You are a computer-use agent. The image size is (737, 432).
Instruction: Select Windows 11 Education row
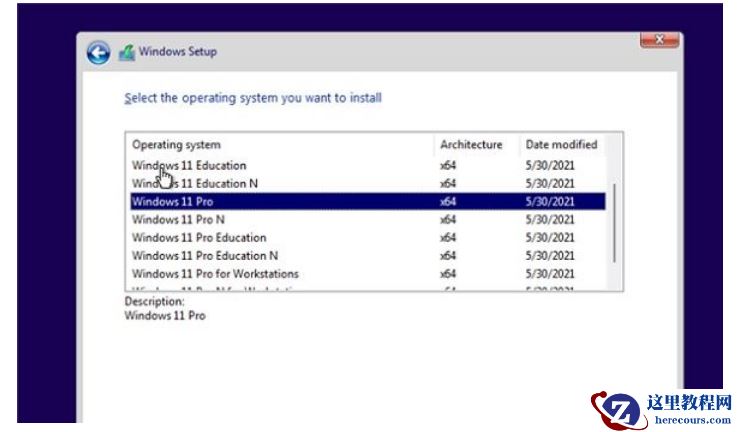click(x=368, y=165)
